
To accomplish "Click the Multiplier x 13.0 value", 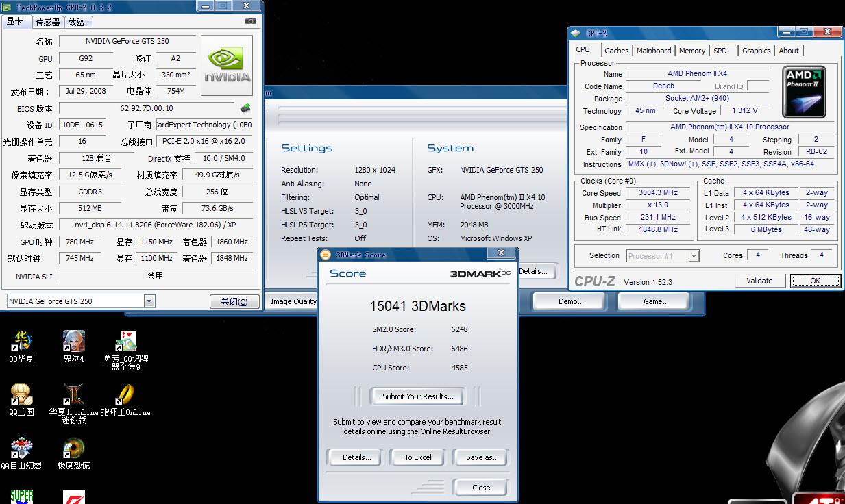I will pyautogui.click(x=657, y=205).
